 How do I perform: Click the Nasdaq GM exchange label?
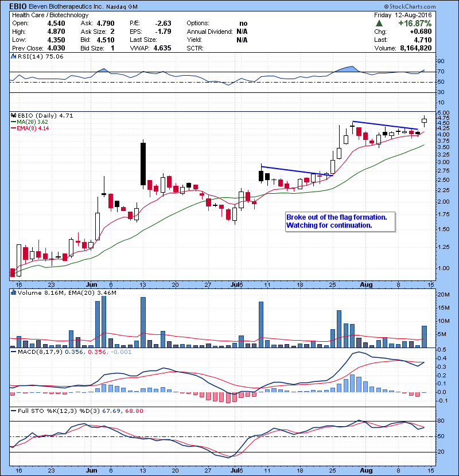(122, 7)
